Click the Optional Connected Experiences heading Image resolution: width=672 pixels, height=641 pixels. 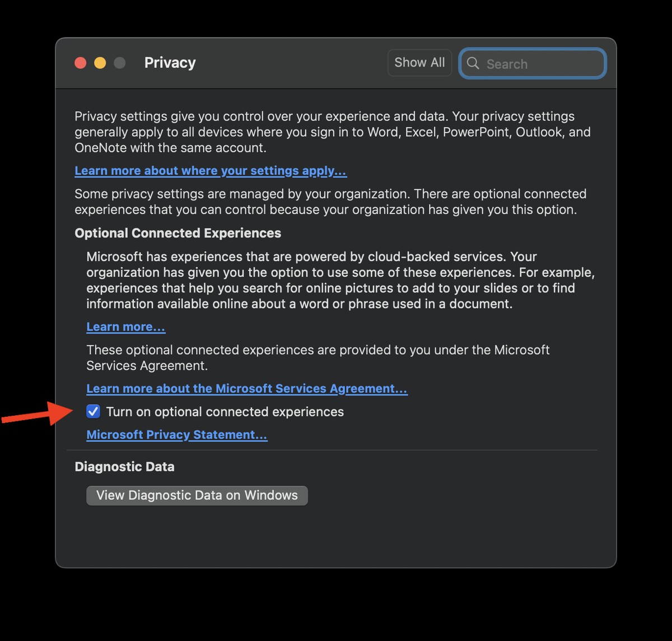point(178,233)
